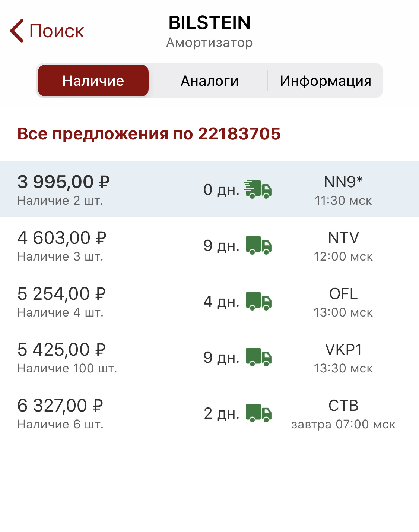This screenshot has height=532, width=419.
Task: Tap the green truck icon in VKP1 row
Action: (258, 357)
